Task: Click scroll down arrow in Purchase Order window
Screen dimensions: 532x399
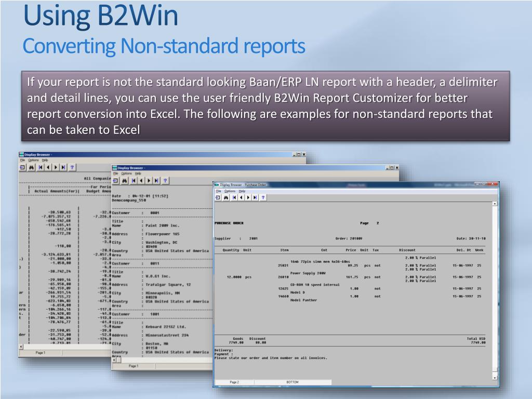Action: 495,377
